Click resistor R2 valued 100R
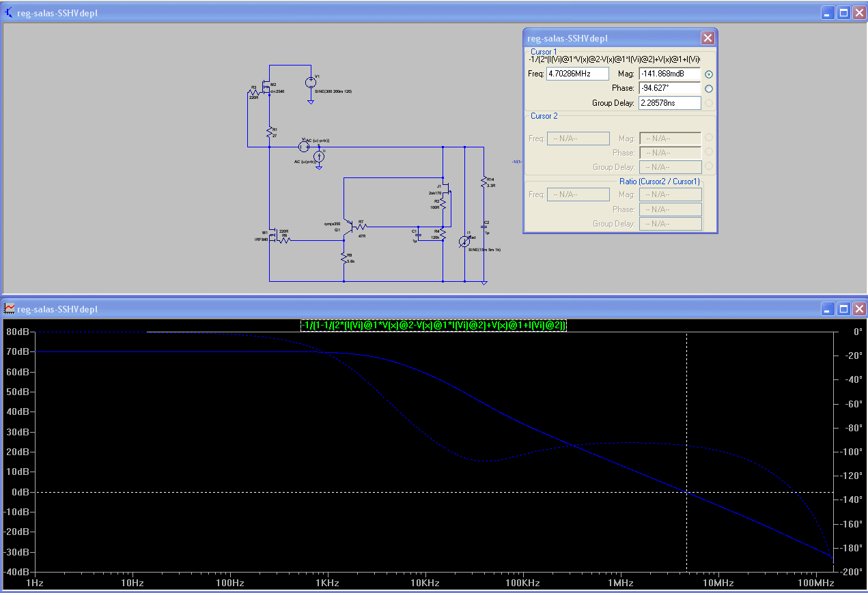 pyautogui.click(x=443, y=204)
